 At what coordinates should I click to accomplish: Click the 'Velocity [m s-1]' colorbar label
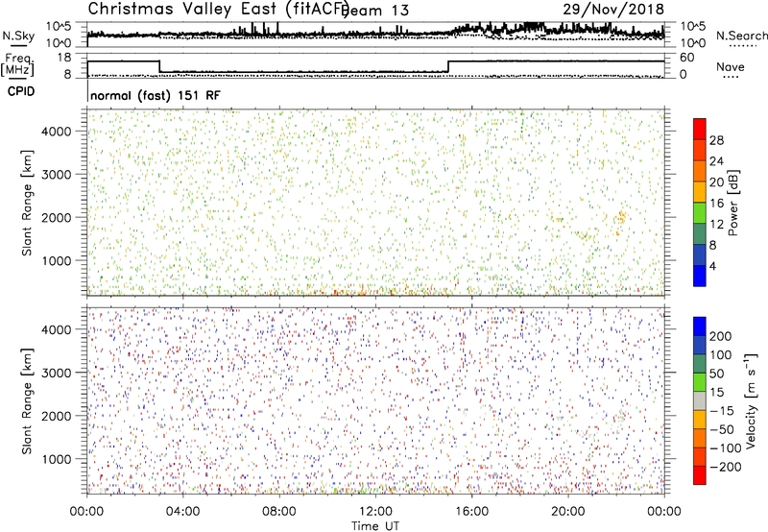click(751, 400)
